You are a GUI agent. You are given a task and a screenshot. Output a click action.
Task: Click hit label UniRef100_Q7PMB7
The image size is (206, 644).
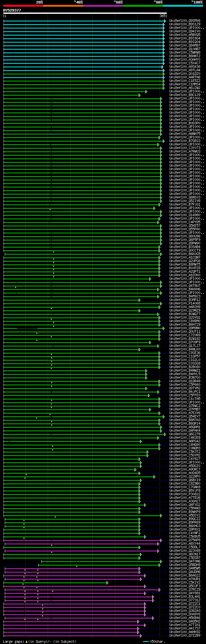185,410
